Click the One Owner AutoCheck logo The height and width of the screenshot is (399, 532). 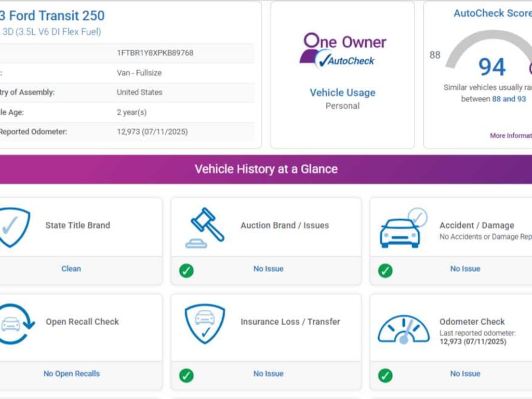[342, 50]
